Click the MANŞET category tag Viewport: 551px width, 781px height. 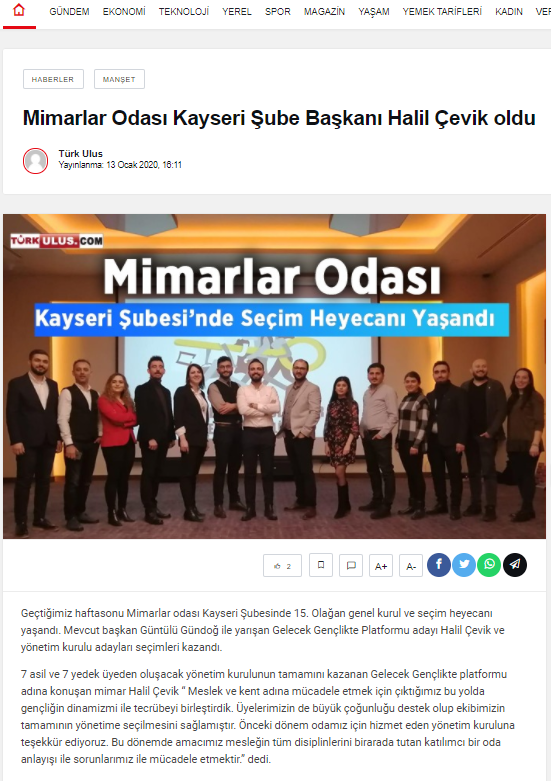(119, 79)
